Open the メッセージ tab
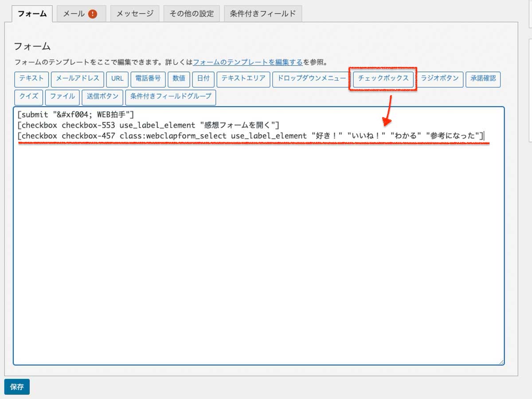 click(135, 14)
